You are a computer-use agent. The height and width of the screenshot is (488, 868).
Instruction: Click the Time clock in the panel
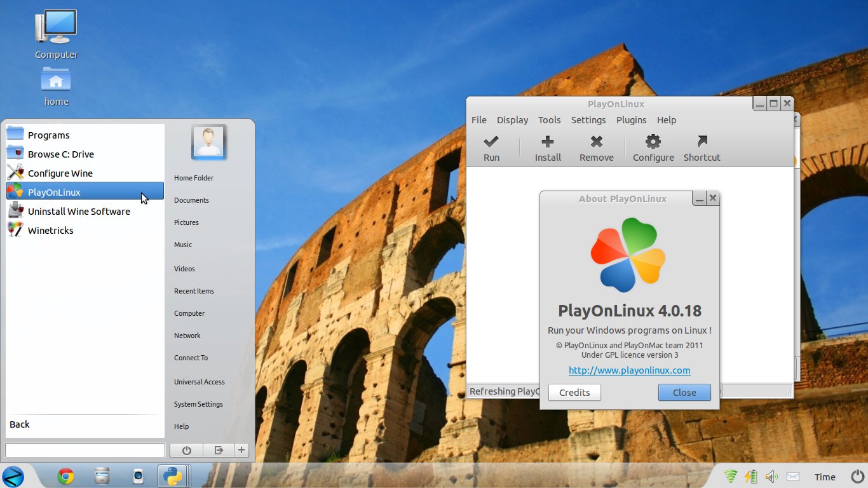825,477
